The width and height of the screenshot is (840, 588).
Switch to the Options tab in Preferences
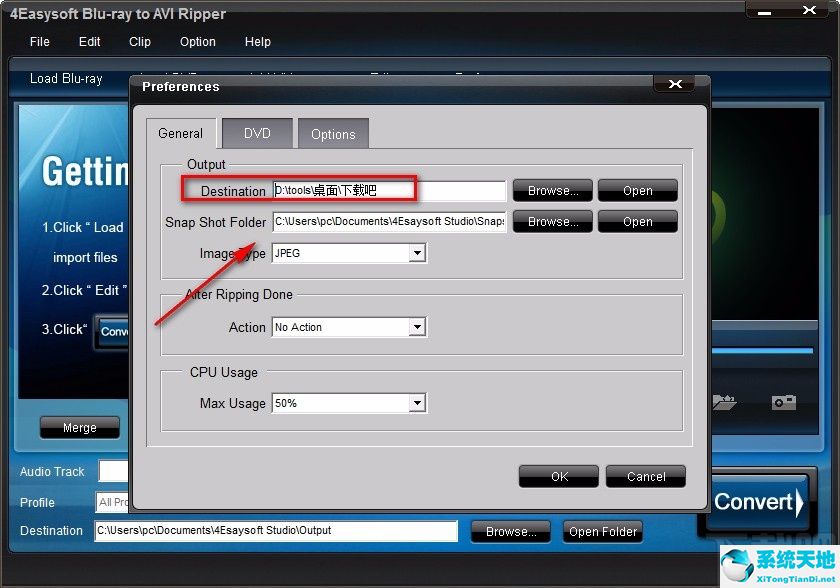click(x=333, y=134)
